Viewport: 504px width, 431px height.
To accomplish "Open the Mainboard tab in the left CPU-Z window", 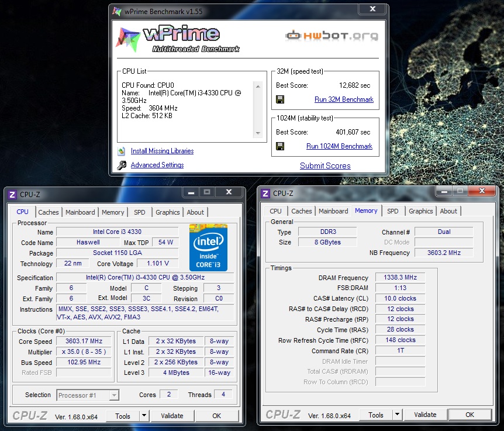I will point(80,212).
